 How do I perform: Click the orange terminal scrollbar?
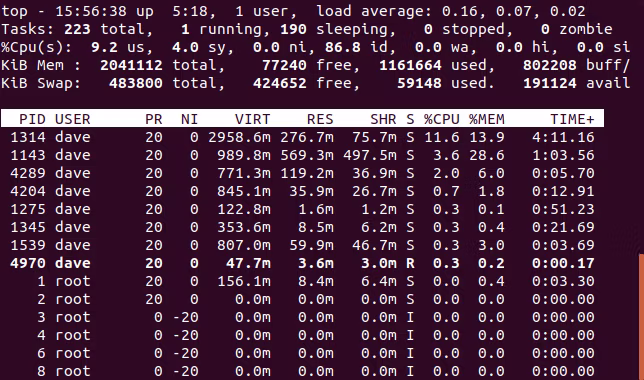point(641,317)
